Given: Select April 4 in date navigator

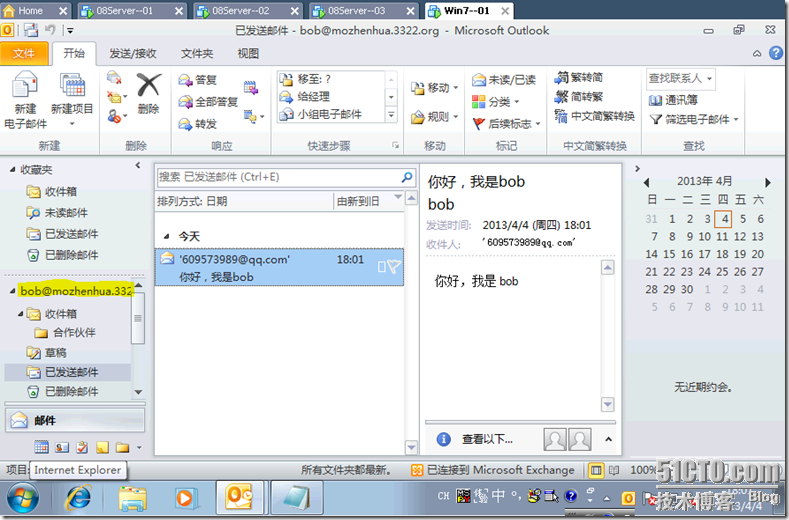Looking at the screenshot, I should pos(723,219).
